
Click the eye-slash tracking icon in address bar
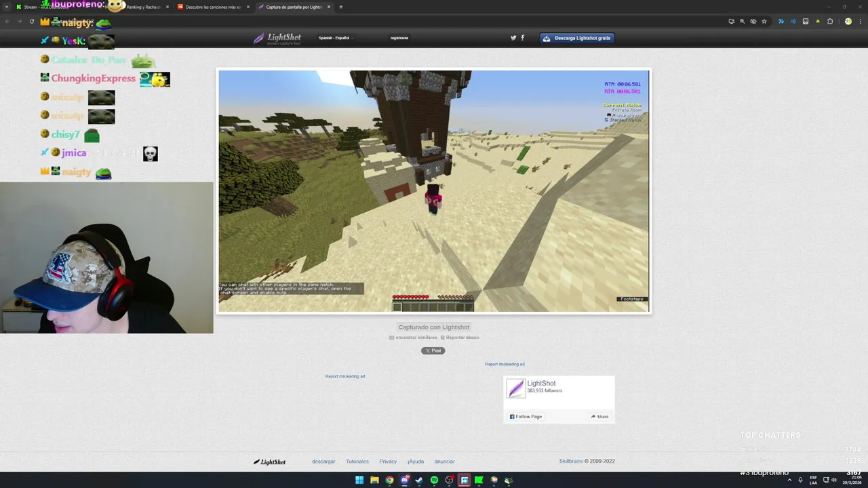(753, 21)
